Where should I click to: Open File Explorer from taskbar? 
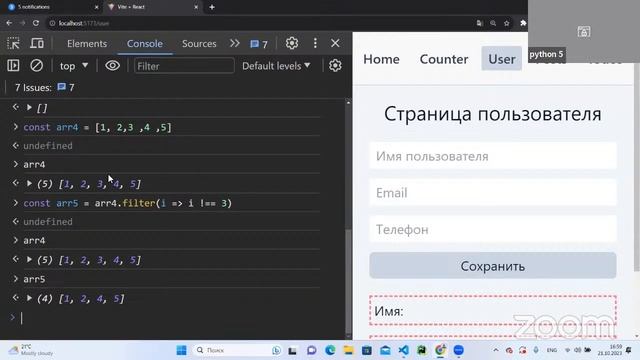coord(348,350)
